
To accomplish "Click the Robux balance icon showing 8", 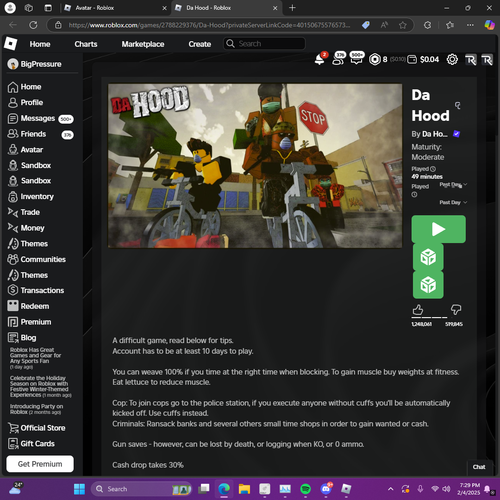I will point(375,59).
